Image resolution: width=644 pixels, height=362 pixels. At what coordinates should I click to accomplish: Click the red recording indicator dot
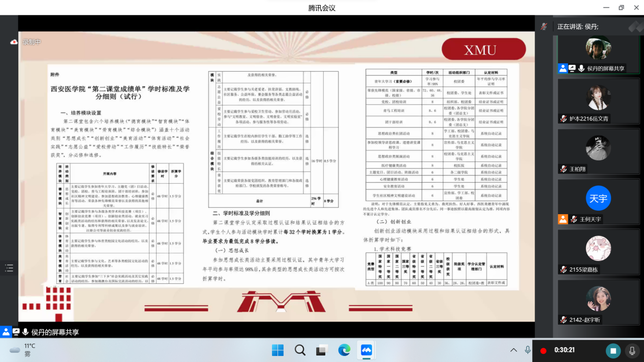tap(543, 350)
